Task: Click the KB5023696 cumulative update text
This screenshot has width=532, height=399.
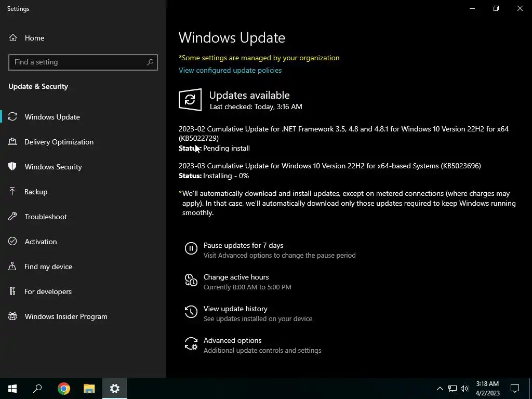Action: tap(330, 166)
